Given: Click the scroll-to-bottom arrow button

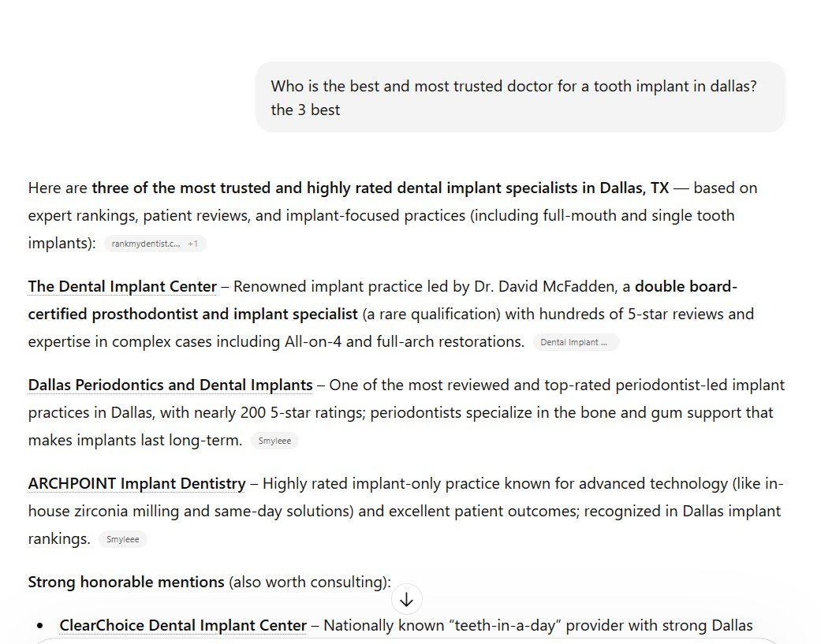Looking at the screenshot, I should [406, 600].
